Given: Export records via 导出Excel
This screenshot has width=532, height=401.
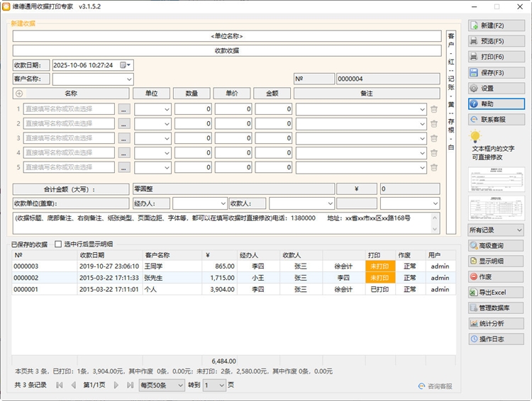Looking at the screenshot, I should pos(496,293).
